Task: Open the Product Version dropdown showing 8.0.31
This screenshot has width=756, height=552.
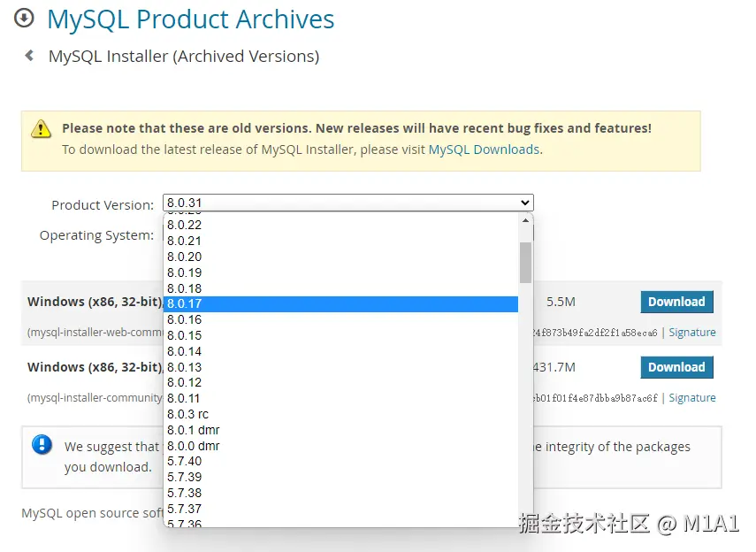Action: (348, 203)
